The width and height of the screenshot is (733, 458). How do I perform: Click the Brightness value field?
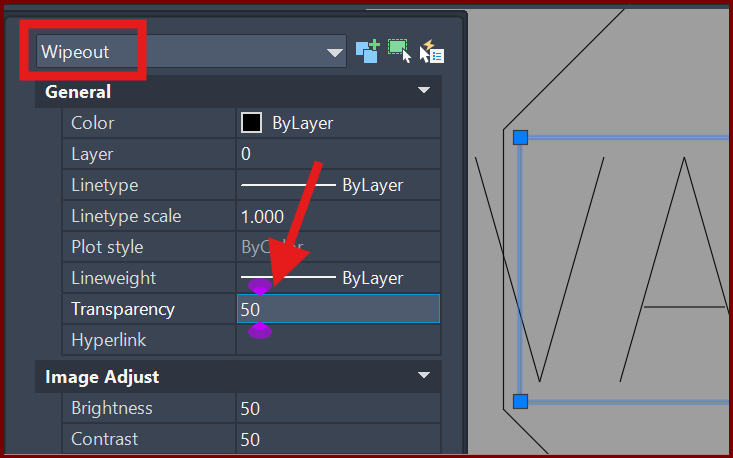337,408
